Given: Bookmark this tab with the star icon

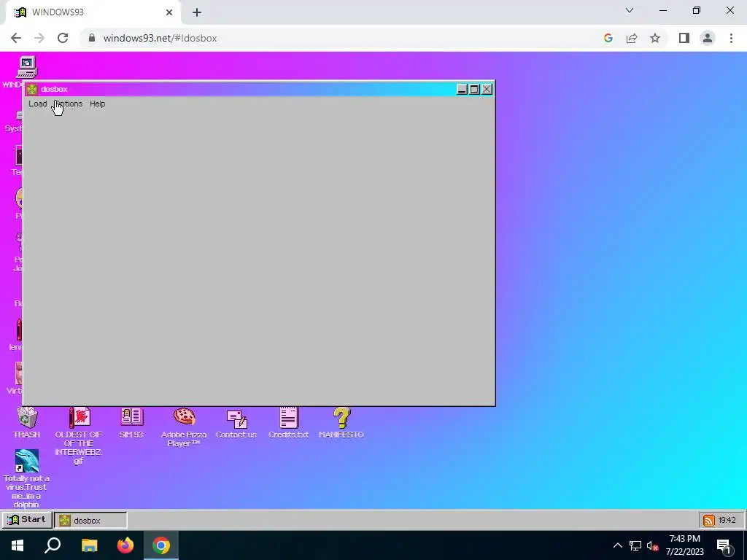Looking at the screenshot, I should [655, 38].
